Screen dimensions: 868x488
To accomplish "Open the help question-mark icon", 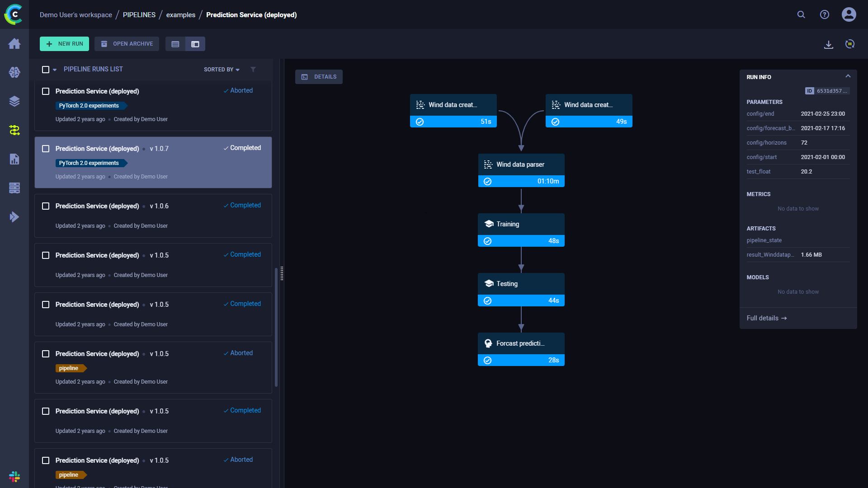I will pos(825,14).
